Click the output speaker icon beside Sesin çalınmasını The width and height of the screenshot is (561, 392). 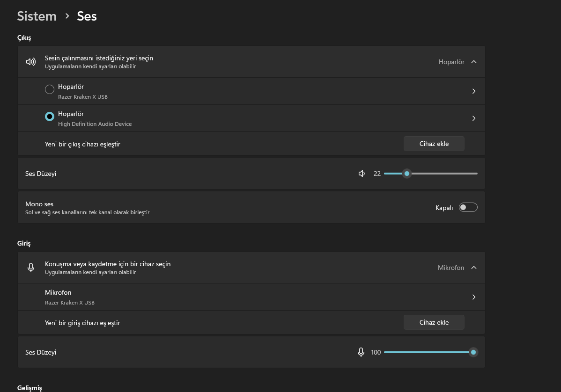31,62
